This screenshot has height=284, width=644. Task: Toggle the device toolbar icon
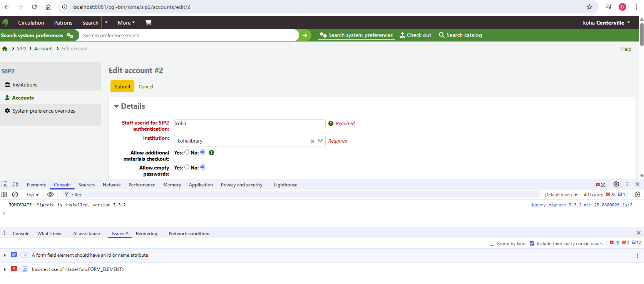pos(15,184)
